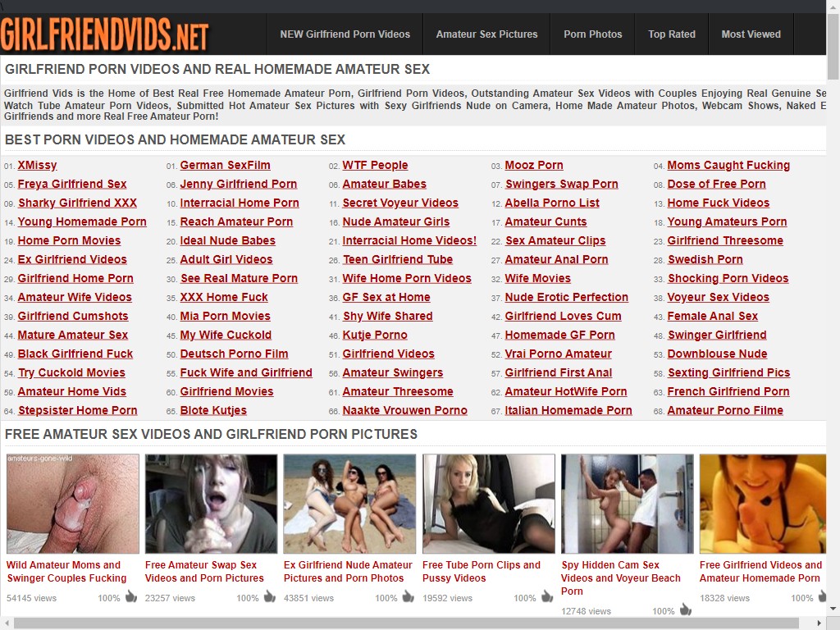Like the item with 12748 views
This screenshot has height=630, width=840.
[x=686, y=610]
